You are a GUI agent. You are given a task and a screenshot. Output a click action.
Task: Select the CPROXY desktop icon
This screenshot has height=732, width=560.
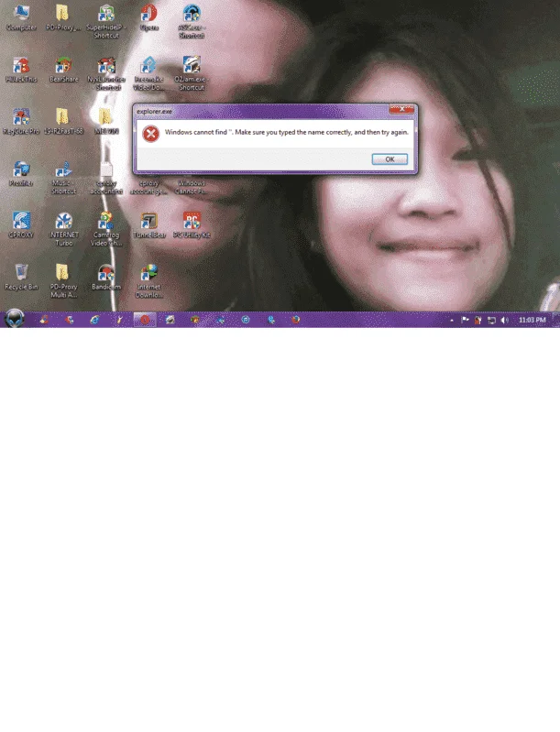[x=21, y=225]
